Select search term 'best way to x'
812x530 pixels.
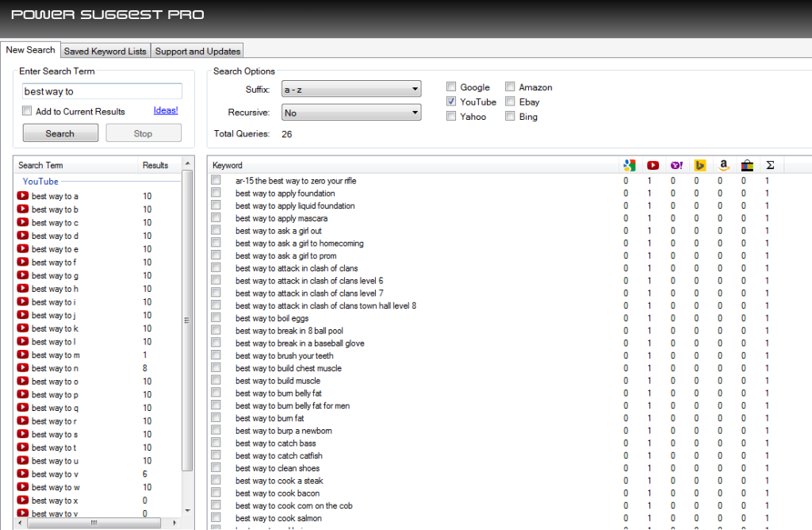[55, 501]
